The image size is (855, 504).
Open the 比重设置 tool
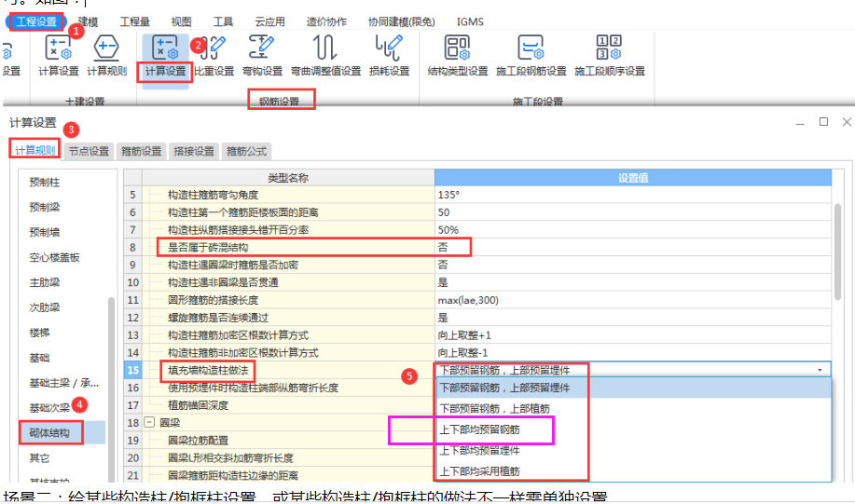tap(214, 56)
